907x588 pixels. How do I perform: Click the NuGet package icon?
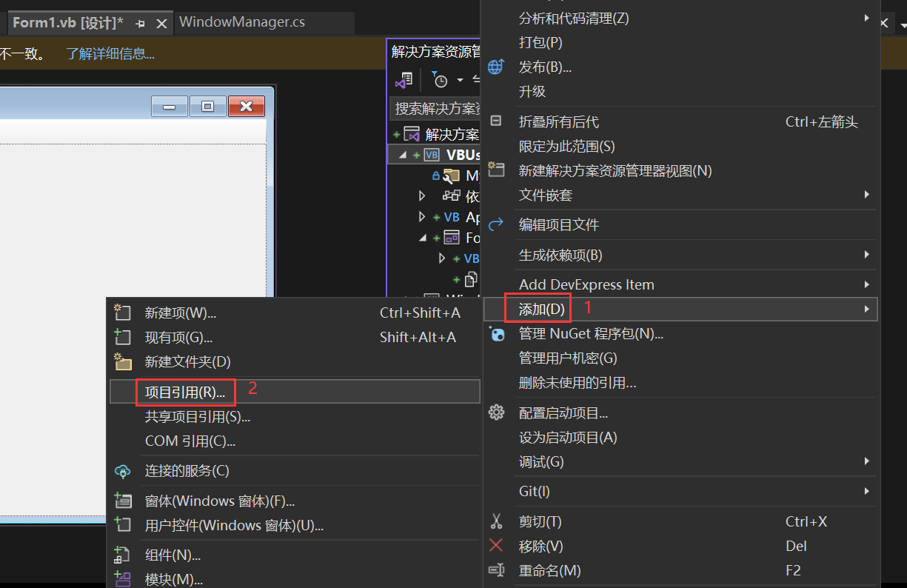(x=497, y=334)
